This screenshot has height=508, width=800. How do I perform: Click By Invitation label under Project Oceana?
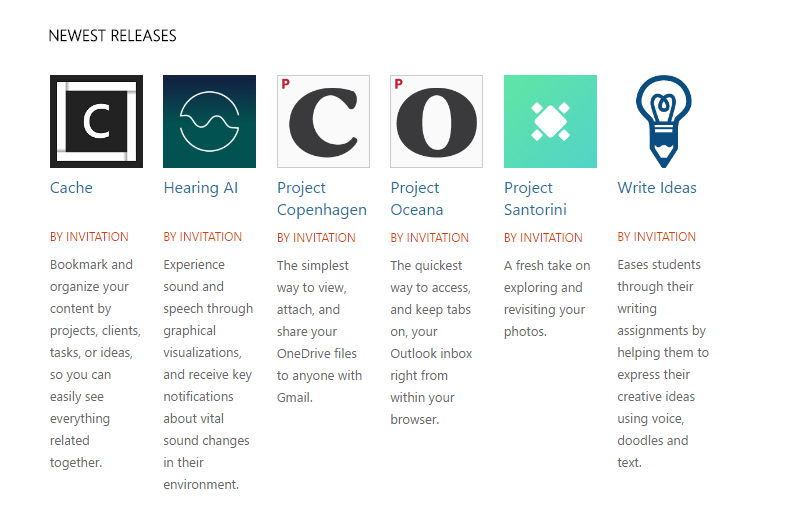pos(430,238)
